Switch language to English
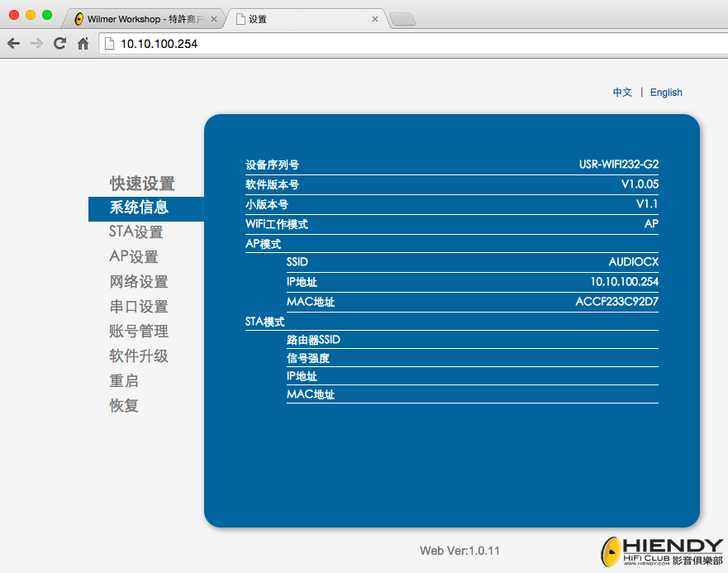Screen dimensions: 728x573 point(666,93)
